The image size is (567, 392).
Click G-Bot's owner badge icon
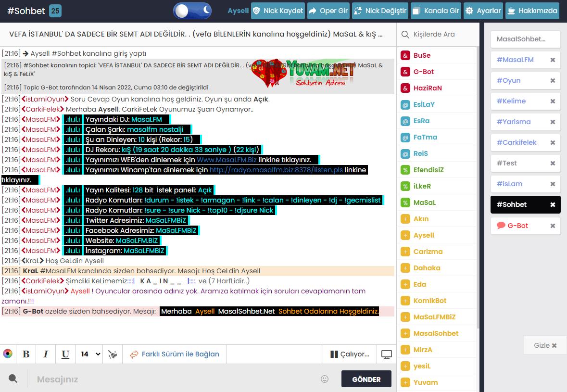coord(405,72)
